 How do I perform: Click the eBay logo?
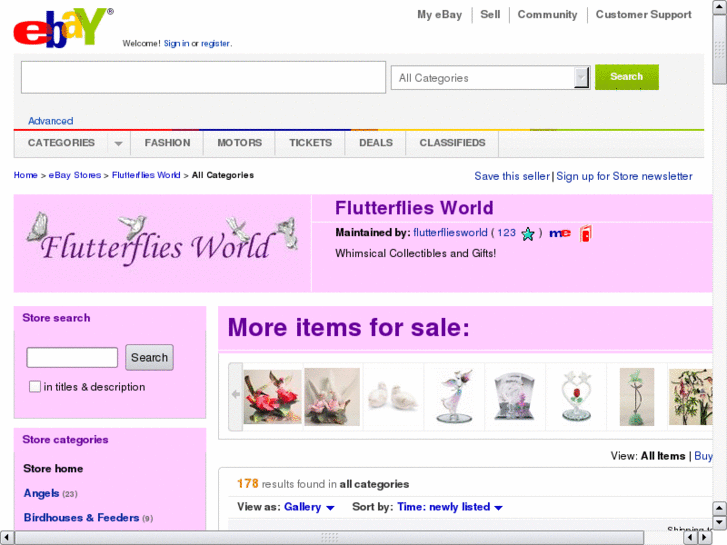[64, 28]
